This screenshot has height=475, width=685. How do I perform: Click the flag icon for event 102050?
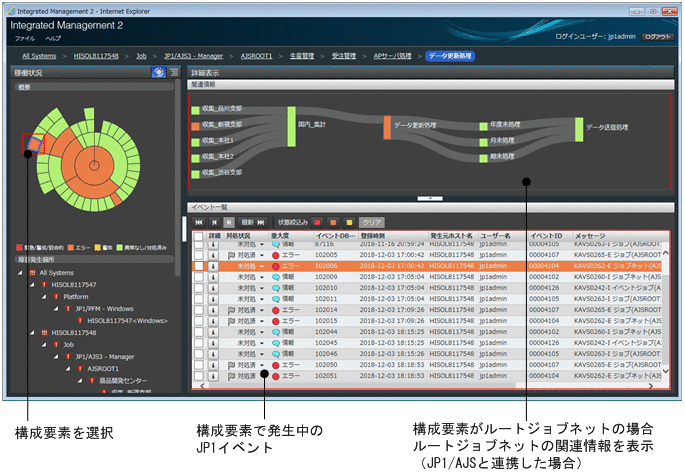(x=232, y=365)
